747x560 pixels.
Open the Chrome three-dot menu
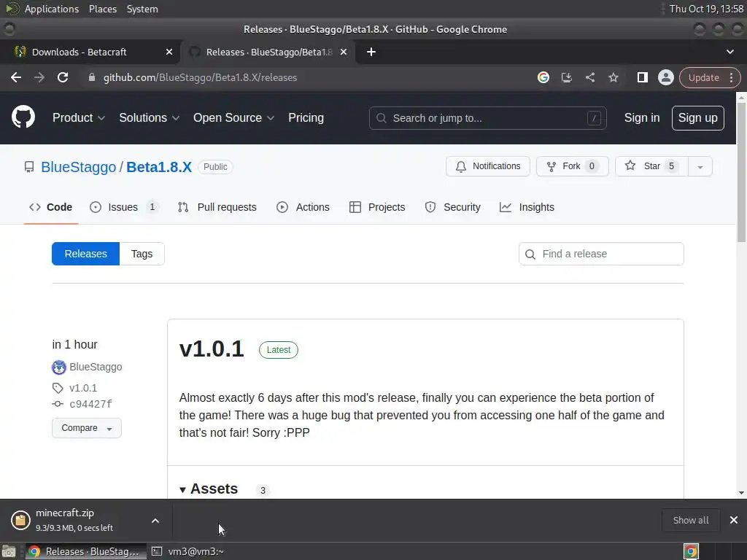(x=731, y=77)
